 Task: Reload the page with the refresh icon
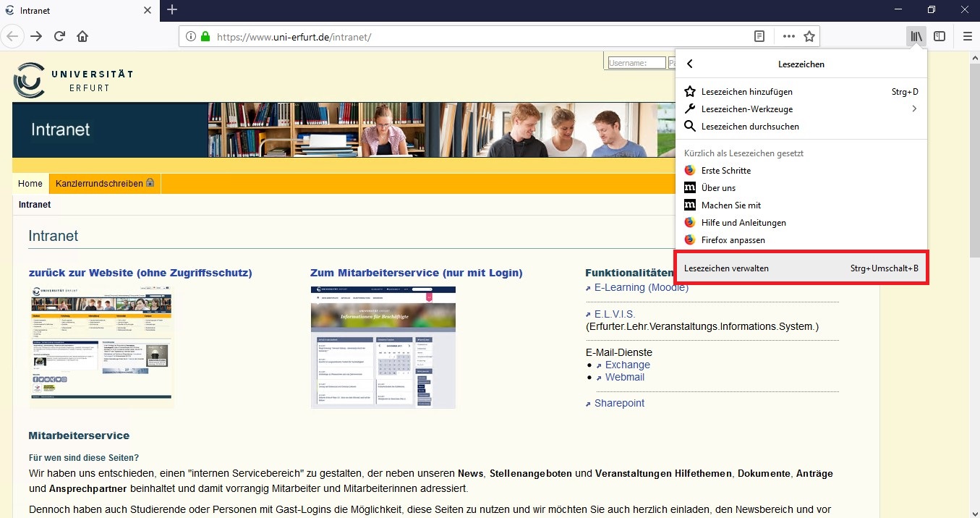click(59, 36)
